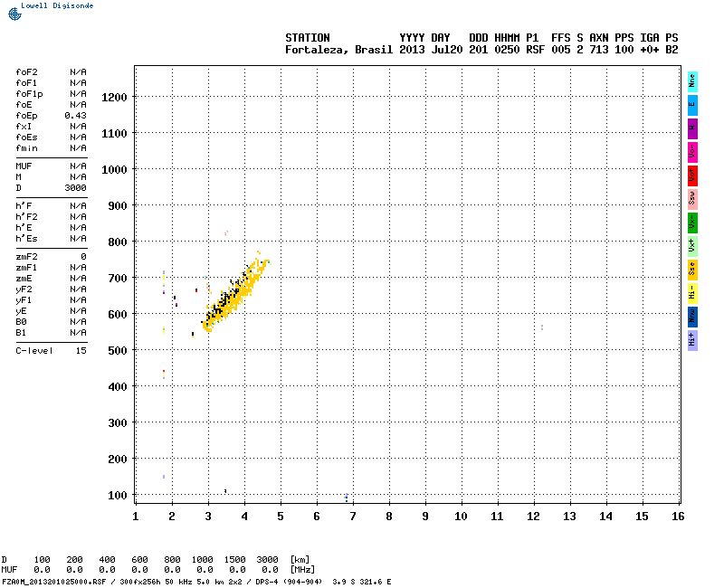The image size is (724, 588).
Task: Click the year value 2013 in header
Action: click(x=412, y=50)
